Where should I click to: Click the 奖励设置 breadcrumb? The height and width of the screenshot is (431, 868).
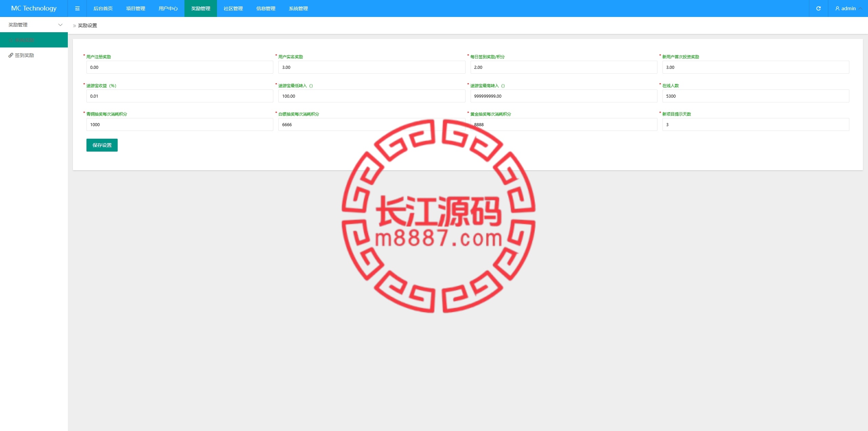[x=87, y=25]
